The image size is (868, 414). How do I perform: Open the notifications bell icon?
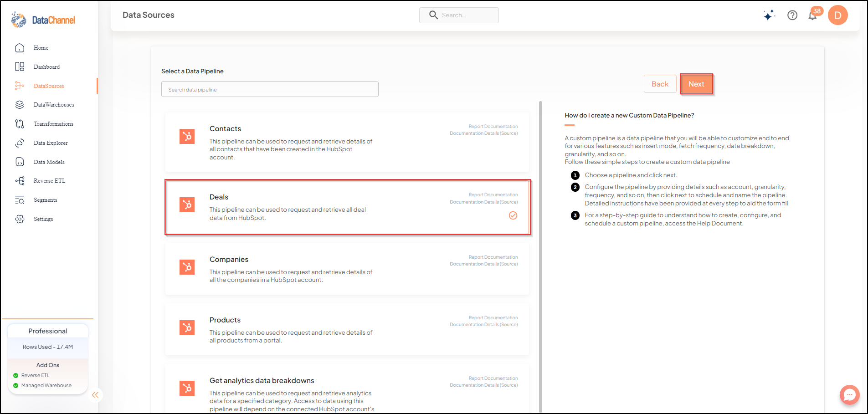point(812,16)
